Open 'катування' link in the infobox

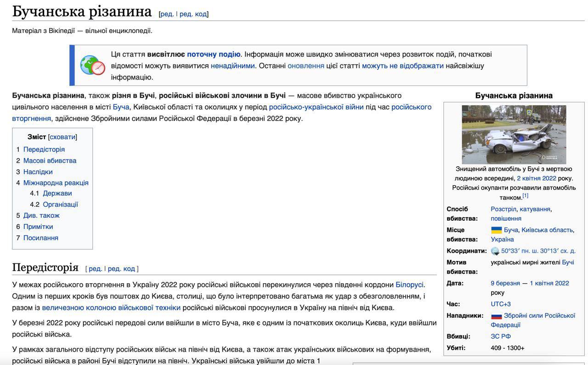click(x=535, y=209)
